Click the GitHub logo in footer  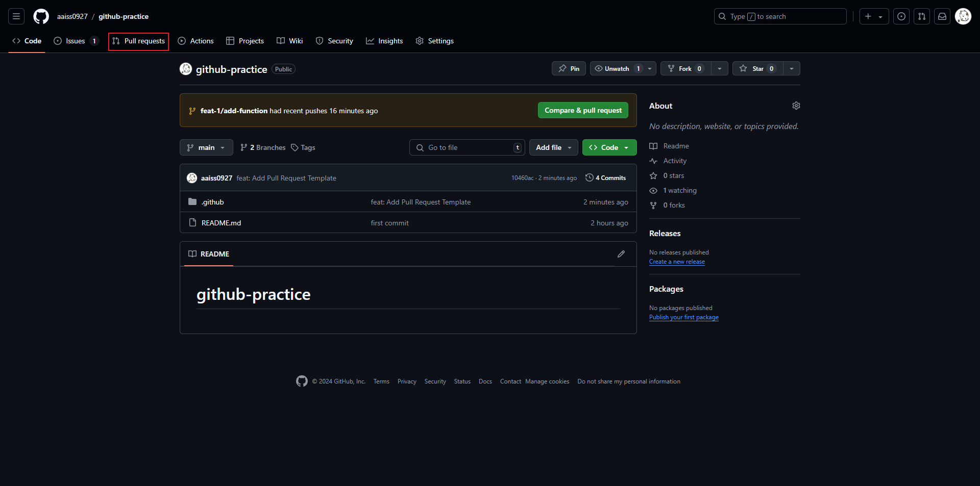(302, 381)
